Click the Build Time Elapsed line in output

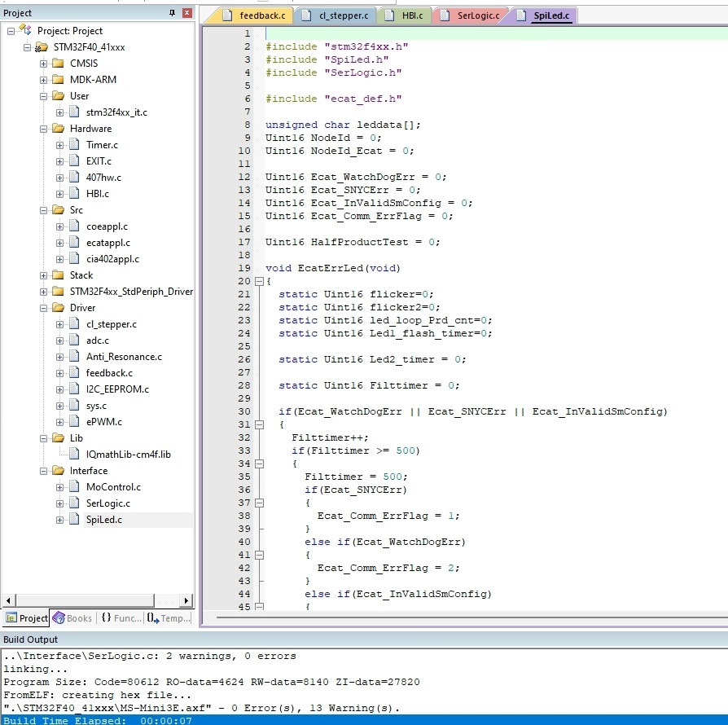pyautogui.click(x=363, y=720)
